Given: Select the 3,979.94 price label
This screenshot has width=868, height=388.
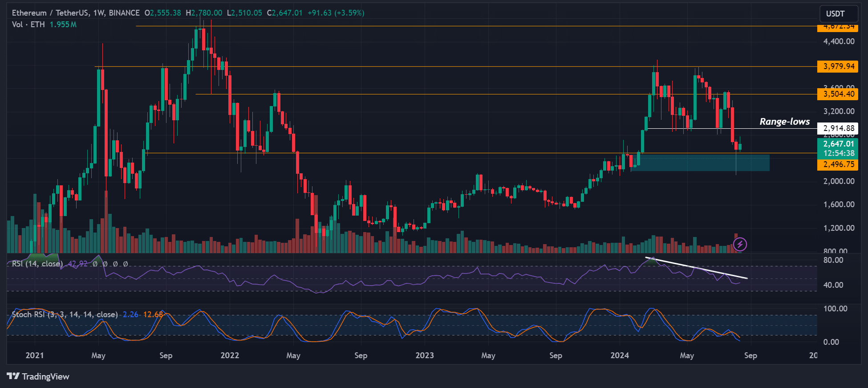Looking at the screenshot, I should [x=838, y=66].
